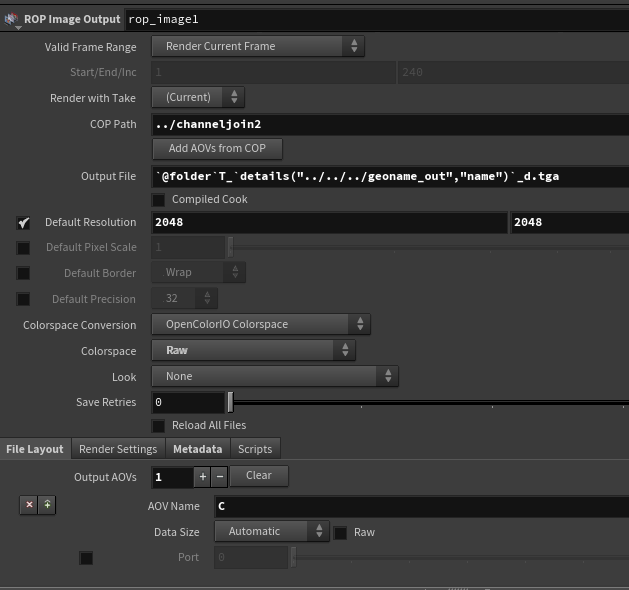629x590 pixels.
Task: Open the Render with Take dropdown
Action: (x=198, y=97)
